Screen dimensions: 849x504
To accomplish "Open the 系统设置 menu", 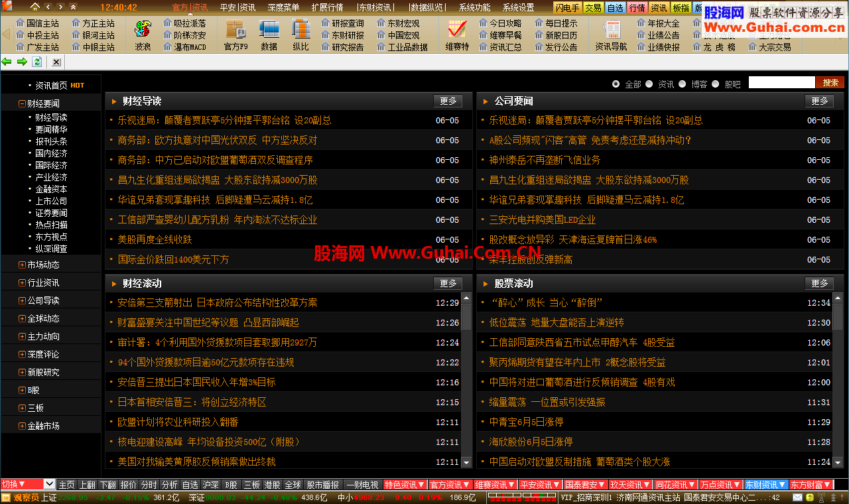I will pyautogui.click(x=518, y=8).
